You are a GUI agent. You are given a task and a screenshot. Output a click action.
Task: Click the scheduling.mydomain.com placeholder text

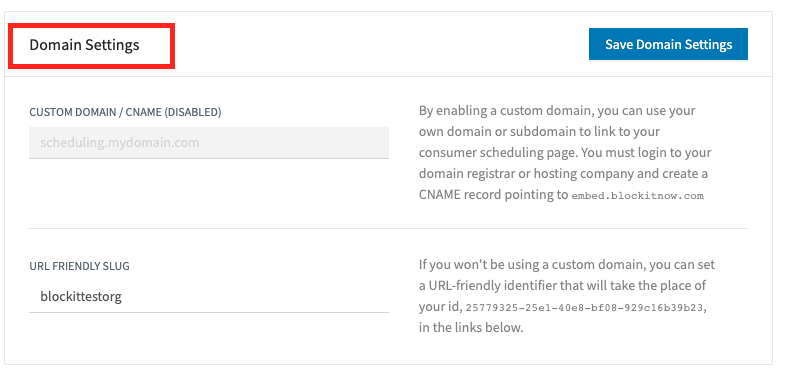[x=119, y=143]
